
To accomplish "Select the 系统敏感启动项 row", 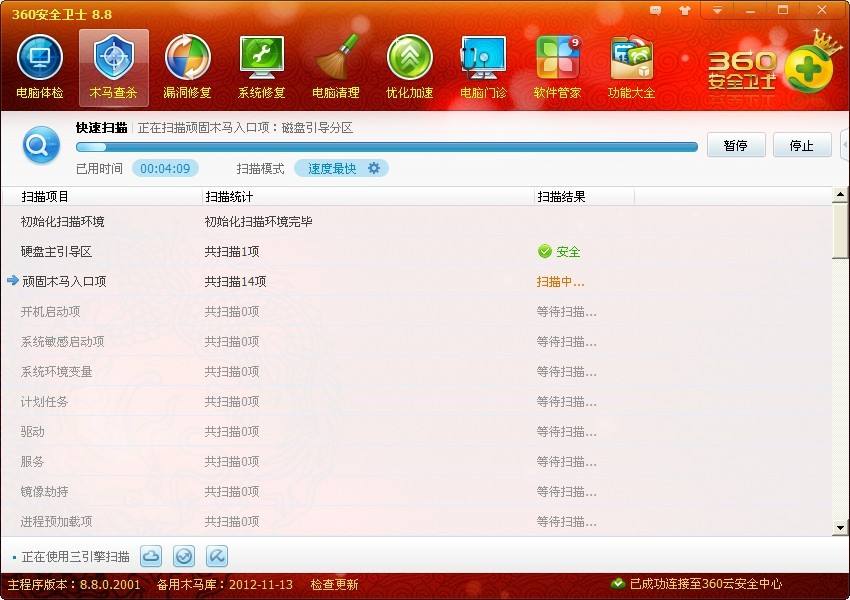I will 416,341.
